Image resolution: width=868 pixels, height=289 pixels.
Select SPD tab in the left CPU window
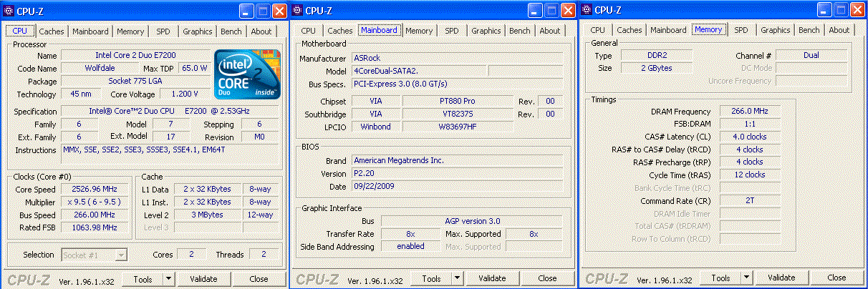coord(163,31)
